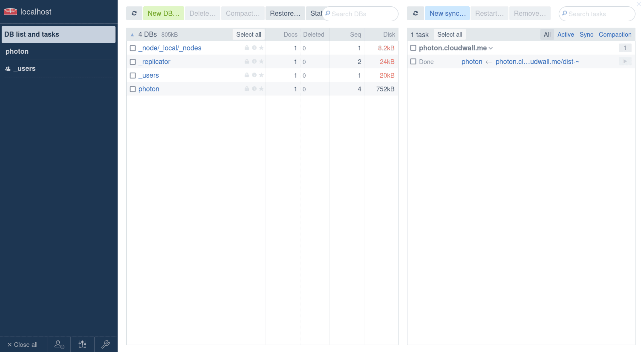
Task: Tick the checkbox for the _users database
Action: click(133, 75)
